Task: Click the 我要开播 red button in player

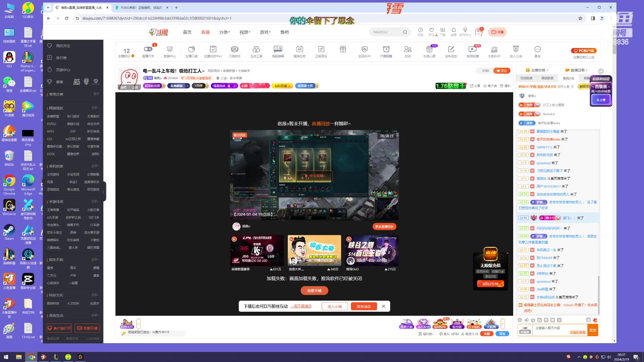Action: coord(314,291)
